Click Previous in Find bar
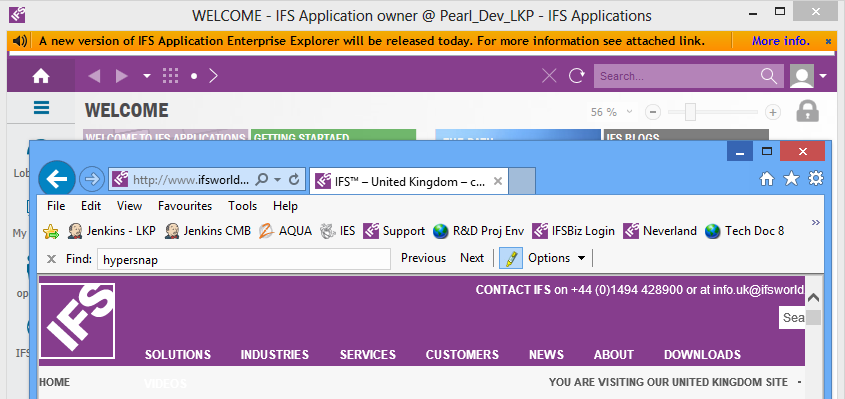845x399 pixels. tap(424, 258)
